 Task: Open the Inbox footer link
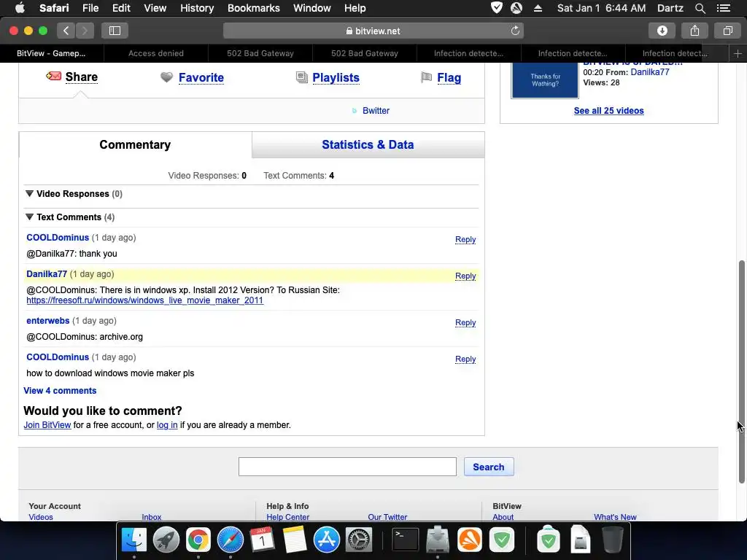click(x=152, y=517)
